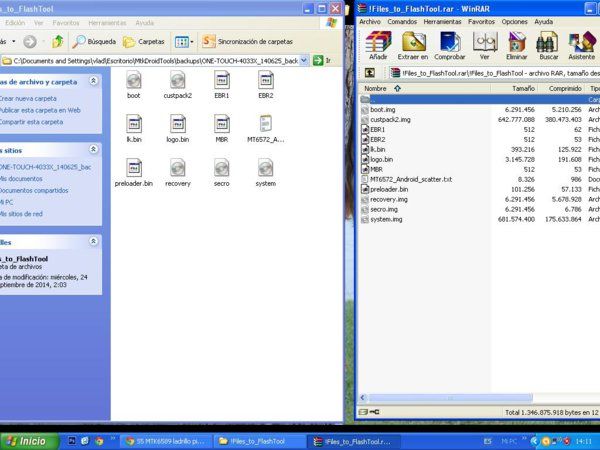Viewport: 600px width, 450px height.
Task: Switch to Chrome MTK6589 taskbar button
Action: pyautogui.click(x=166, y=441)
